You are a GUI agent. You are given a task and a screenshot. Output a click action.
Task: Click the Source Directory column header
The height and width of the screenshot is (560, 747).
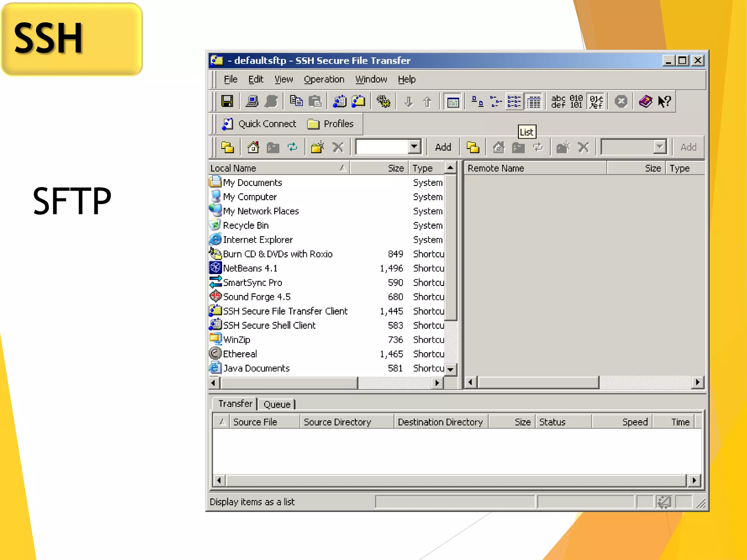click(347, 422)
